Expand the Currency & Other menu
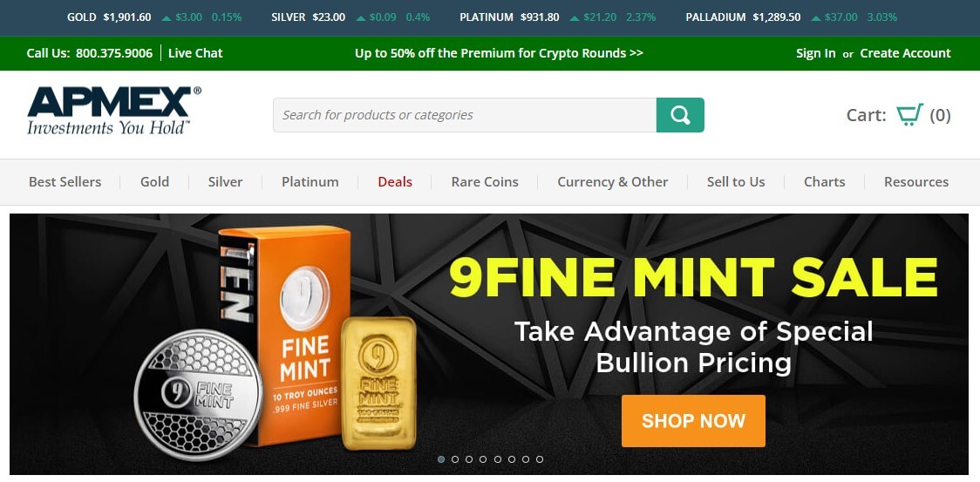This screenshot has height=482, width=980. 612,182
